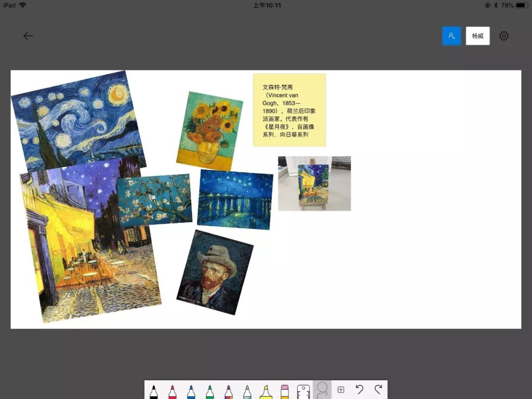Select the galaxy teal pen
The height and width of the screenshot is (399, 532).
(x=247, y=392)
